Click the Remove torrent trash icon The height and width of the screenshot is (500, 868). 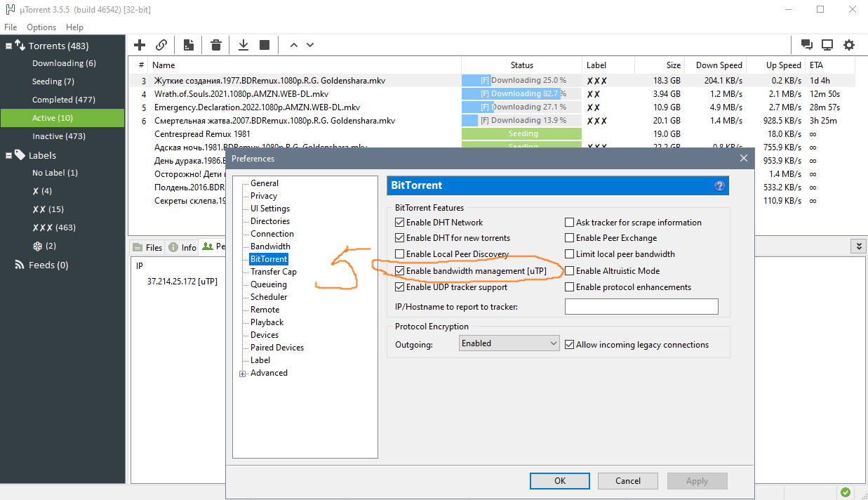tap(216, 45)
